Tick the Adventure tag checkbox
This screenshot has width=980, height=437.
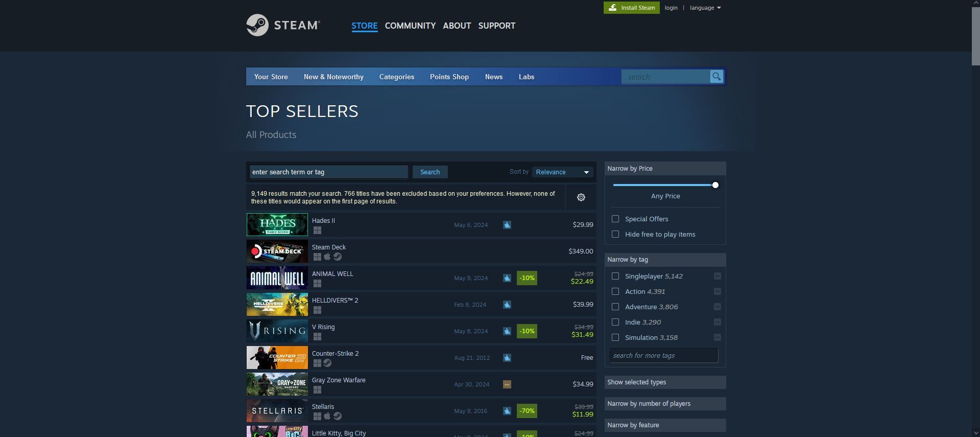pos(615,307)
